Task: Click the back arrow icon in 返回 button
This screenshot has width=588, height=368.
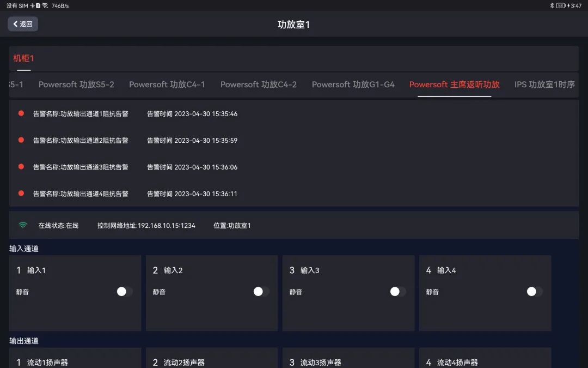Action: click(x=15, y=24)
